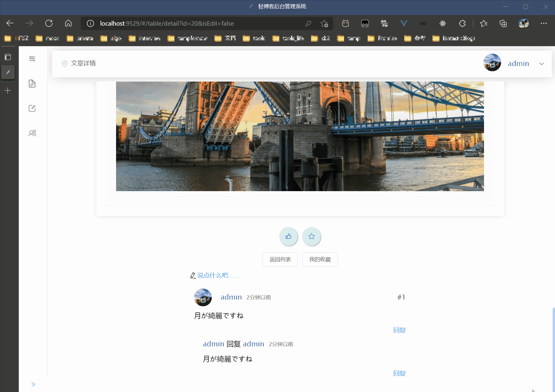Open the filter settings panel icon
This screenshot has height=392, width=555.
click(32, 59)
